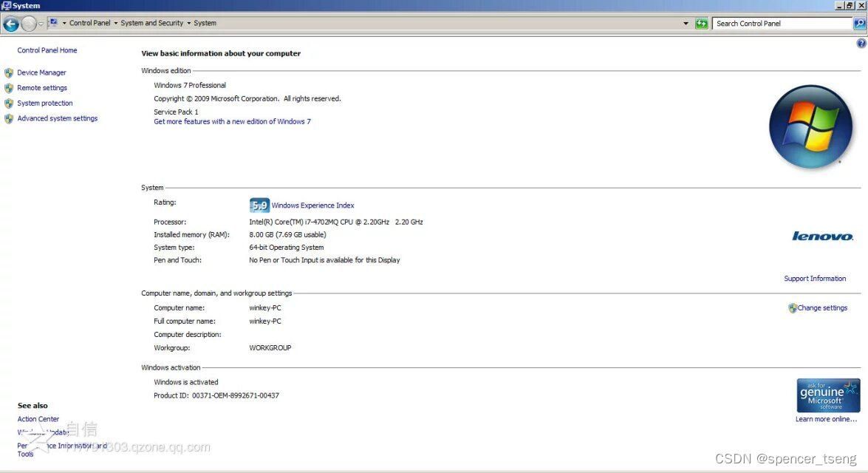Screen dimensions: 868x473
Task: Select the System breadcrumb item
Action: 205,23
